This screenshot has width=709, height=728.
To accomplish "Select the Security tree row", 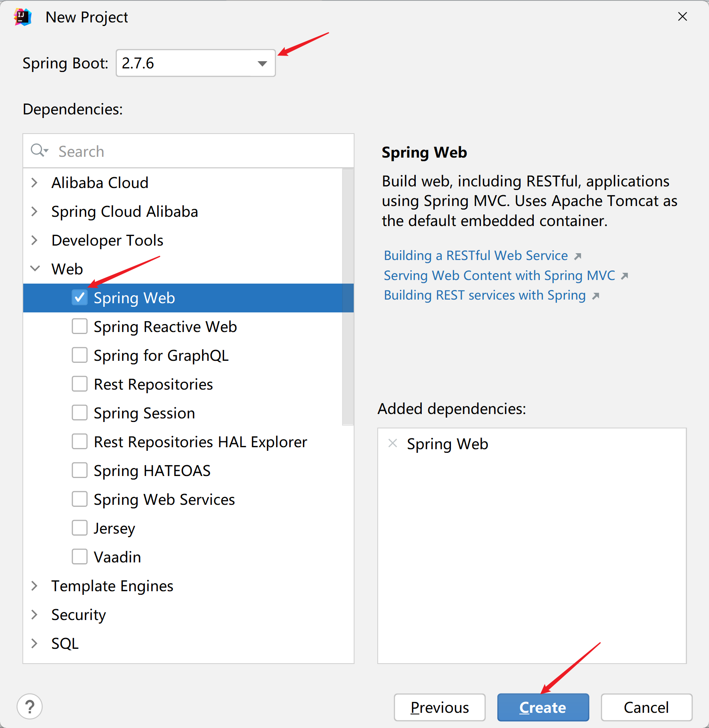I will click(x=188, y=615).
